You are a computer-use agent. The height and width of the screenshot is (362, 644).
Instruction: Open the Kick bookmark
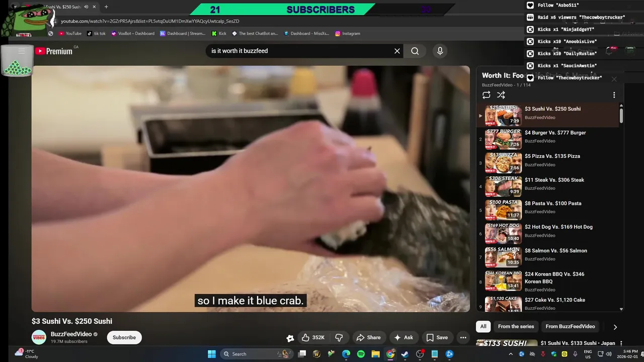tap(219, 34)
